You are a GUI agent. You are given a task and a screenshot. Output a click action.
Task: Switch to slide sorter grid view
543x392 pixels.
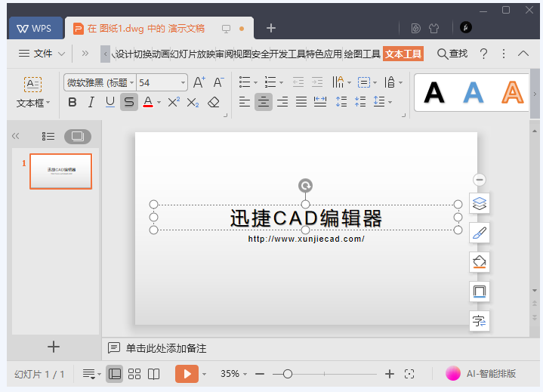point(134,374)
